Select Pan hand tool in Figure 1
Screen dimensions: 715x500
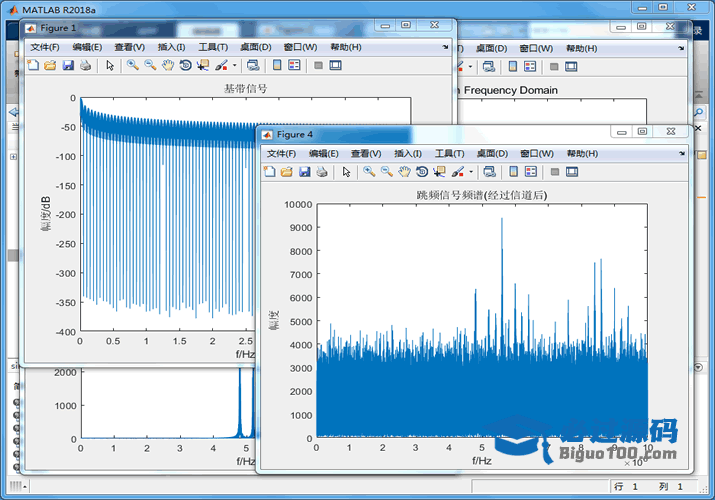(x=168, y=65)
